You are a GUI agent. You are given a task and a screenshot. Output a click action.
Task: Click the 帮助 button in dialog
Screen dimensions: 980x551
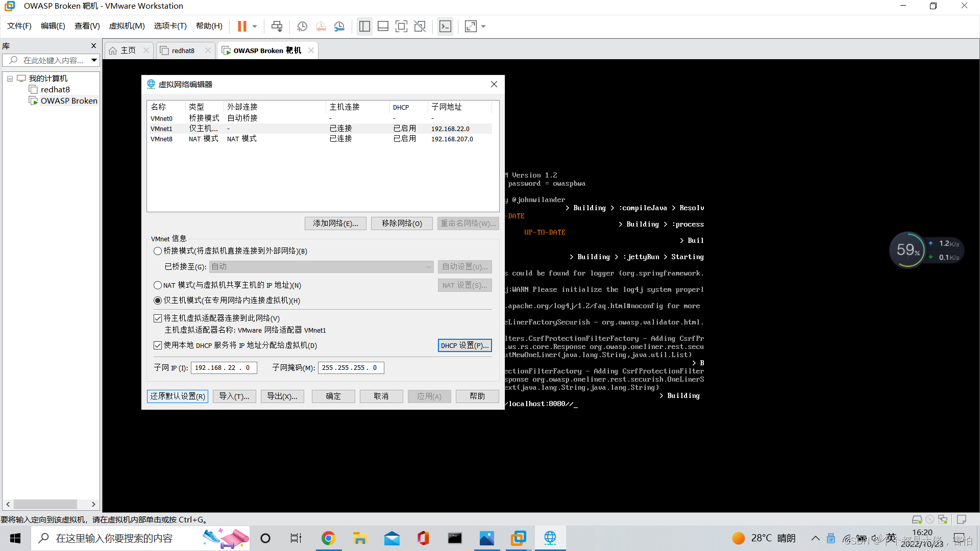(477, 396)
